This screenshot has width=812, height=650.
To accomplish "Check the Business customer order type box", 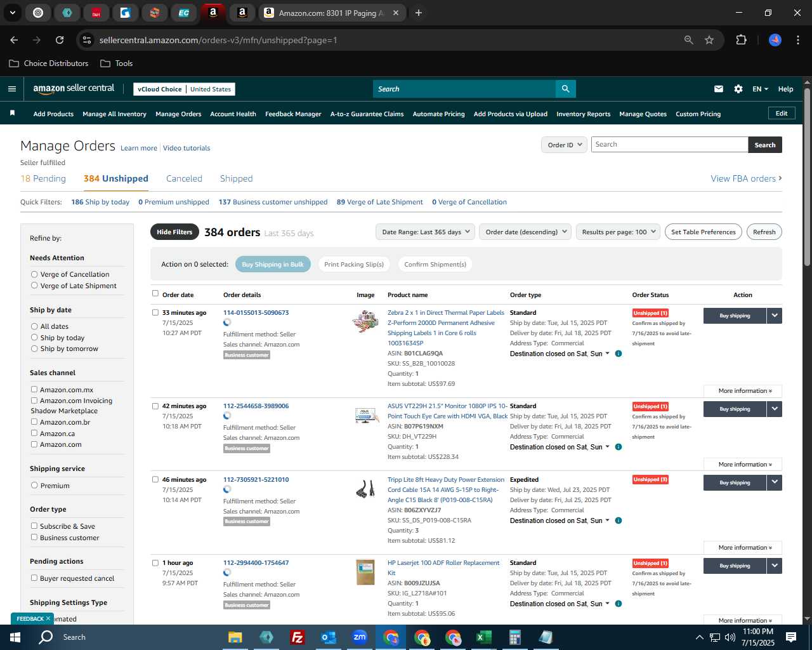I will point(34,538).
